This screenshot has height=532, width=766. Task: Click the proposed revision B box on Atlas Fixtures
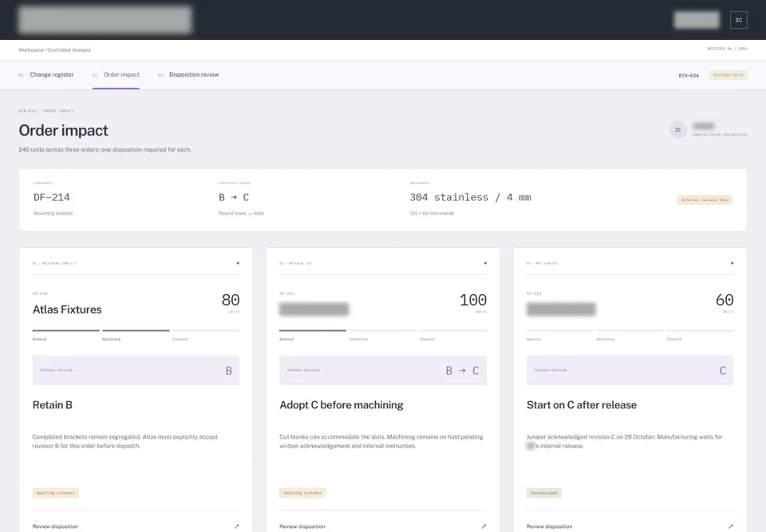click(x=136, y=370)
